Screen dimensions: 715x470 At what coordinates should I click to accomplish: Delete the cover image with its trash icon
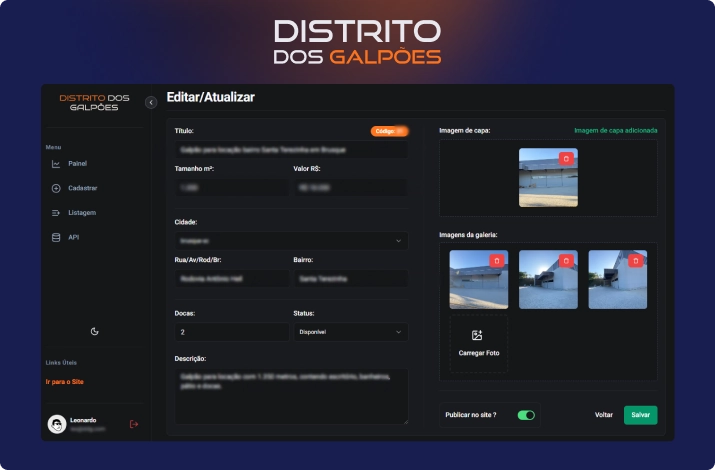(x=566, y=159)
